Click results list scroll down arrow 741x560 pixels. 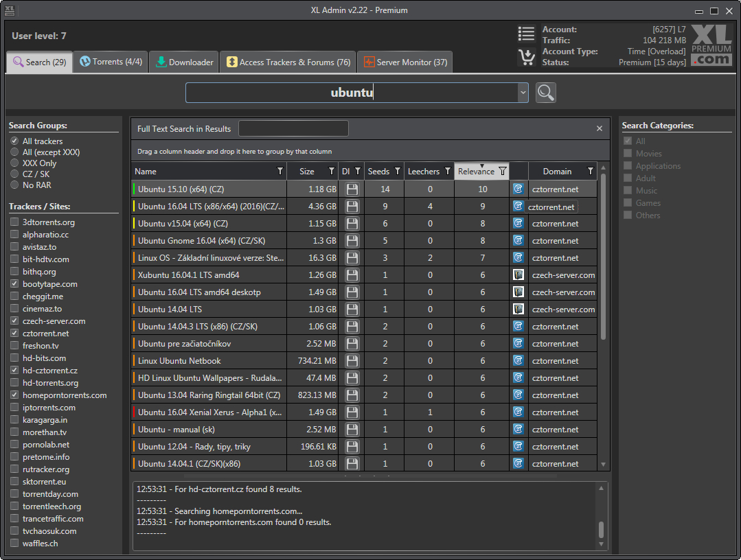[x=603, y=465]
